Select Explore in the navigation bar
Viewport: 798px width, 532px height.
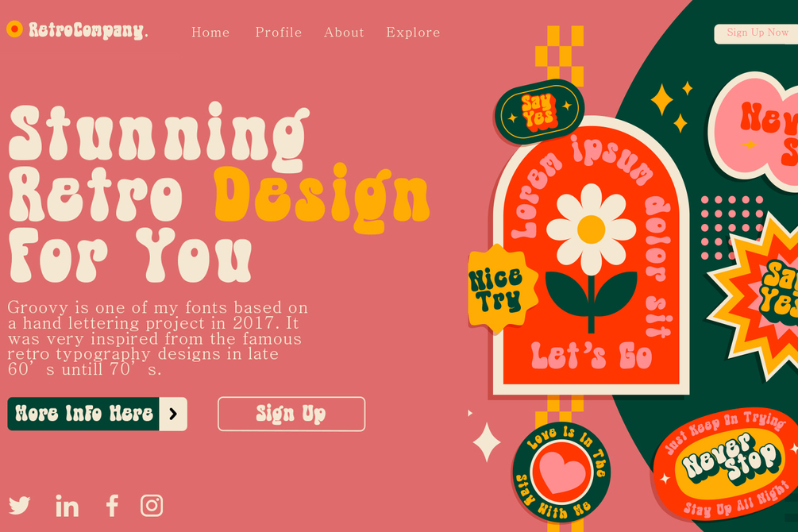point(413,32)
